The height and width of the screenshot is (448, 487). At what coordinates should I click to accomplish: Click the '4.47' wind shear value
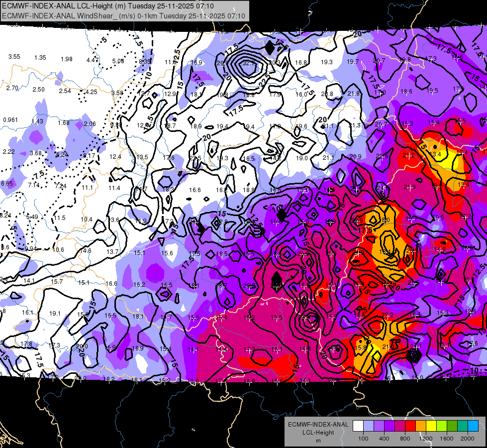pyautogui.click(x=93, y=60)
